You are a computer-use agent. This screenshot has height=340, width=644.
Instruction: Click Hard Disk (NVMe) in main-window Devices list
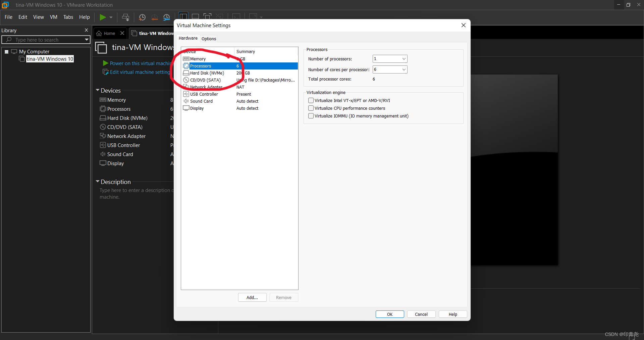pyautogui.click(x=127, y=118)
